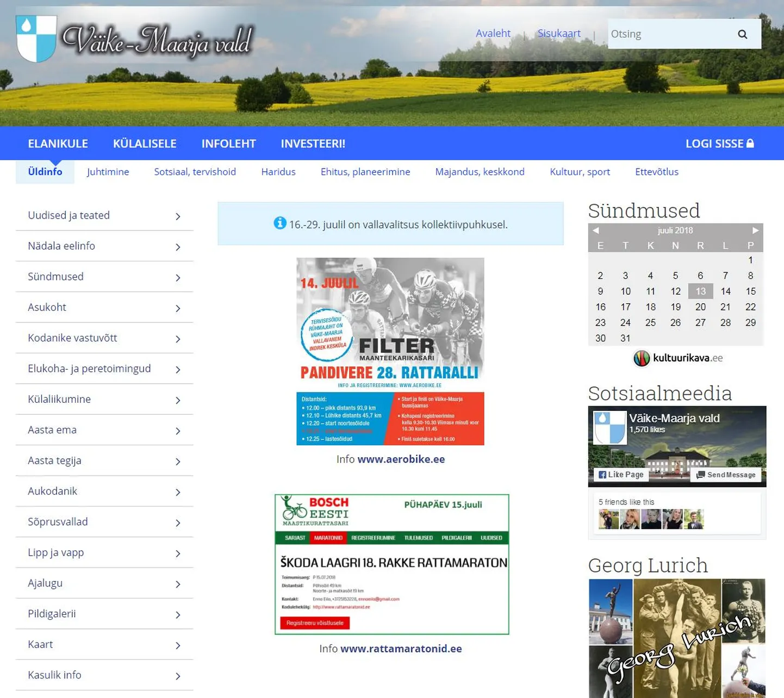Select the Kultuur, sport tab
Image resolution: width=784 pixels, height=698 pixels.
tap(580, 172)
